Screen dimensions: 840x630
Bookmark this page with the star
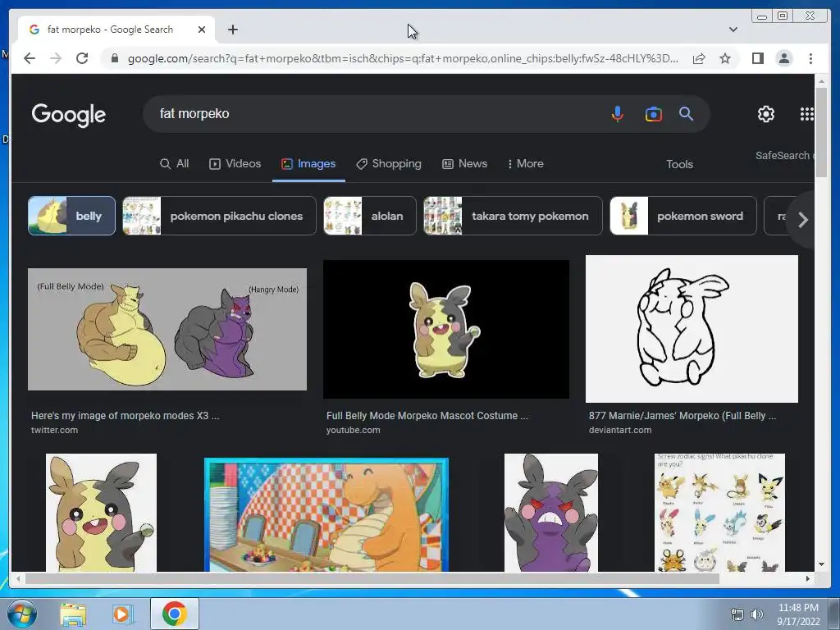pos(725,58)
